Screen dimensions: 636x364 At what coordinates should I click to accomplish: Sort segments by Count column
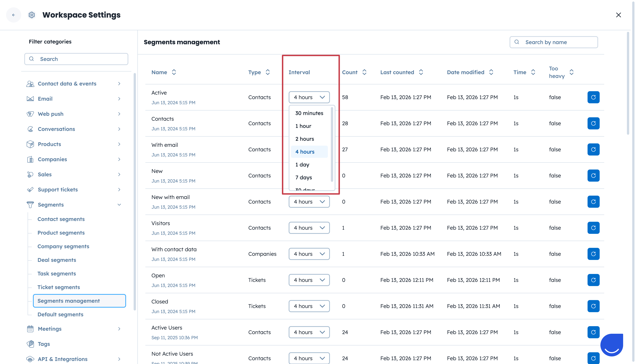coord(364,72)
